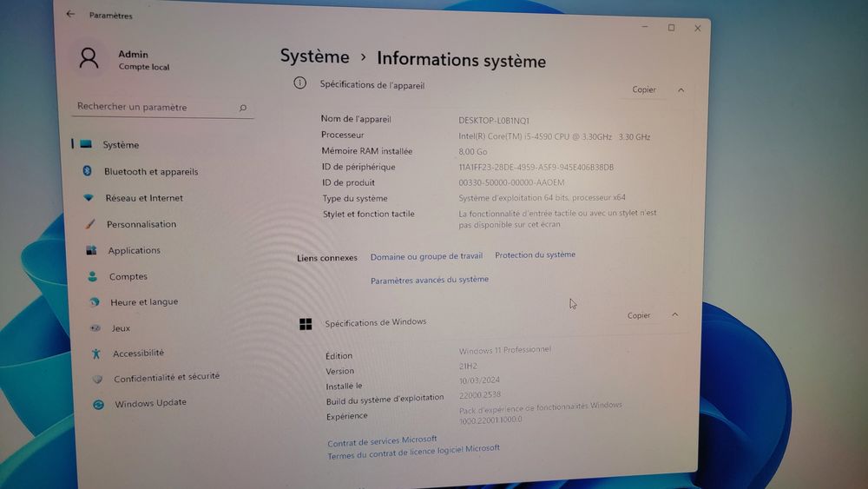Select the ID de périphérique value

coord(536,167)
